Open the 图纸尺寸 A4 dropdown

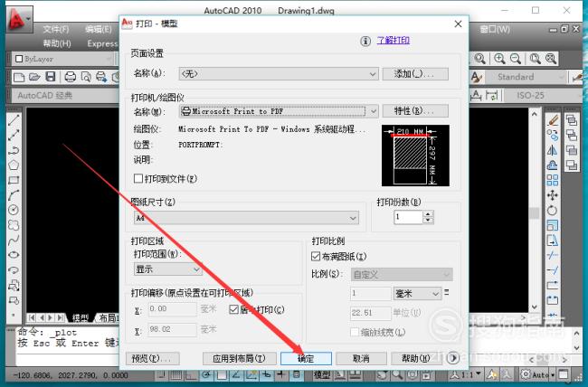246,218
